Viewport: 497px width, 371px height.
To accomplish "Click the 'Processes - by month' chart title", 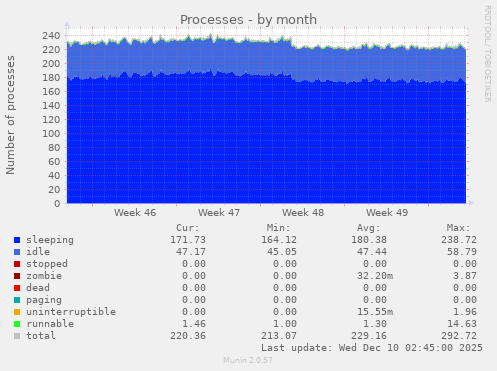I will 248,20.
